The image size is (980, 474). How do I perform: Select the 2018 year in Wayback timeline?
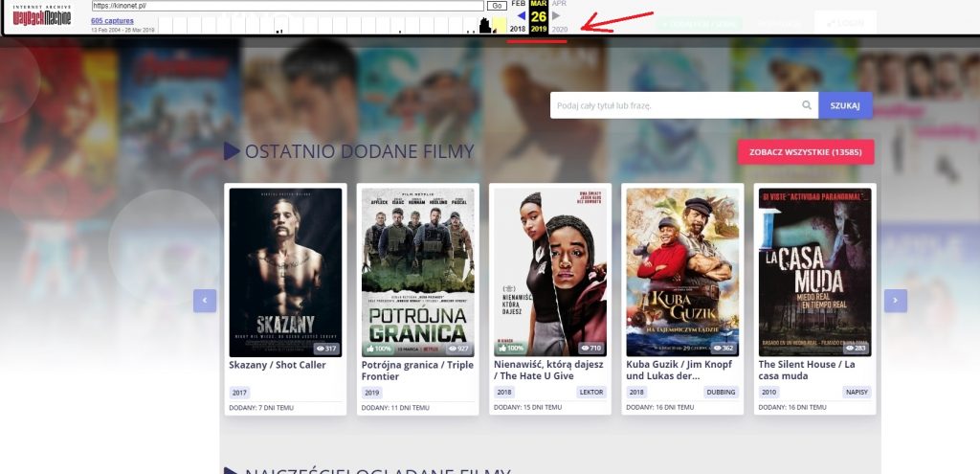518,30
